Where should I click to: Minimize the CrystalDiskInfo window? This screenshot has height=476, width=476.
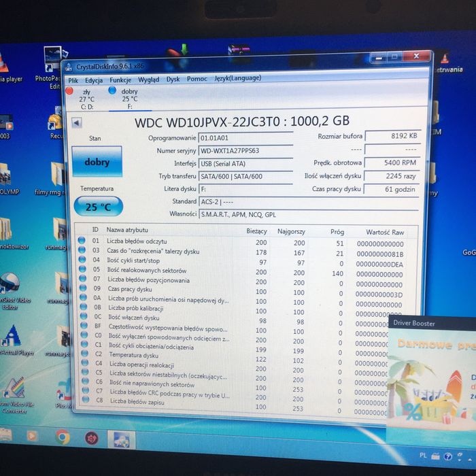coord(379,58)
